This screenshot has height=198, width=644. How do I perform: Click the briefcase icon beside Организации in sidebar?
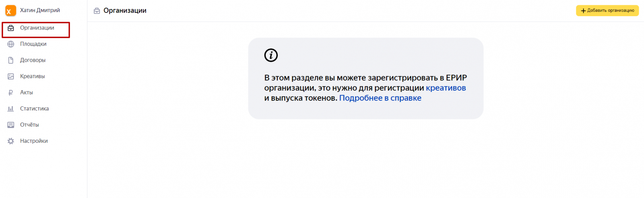pyautogui.click(x=11, y=28)
